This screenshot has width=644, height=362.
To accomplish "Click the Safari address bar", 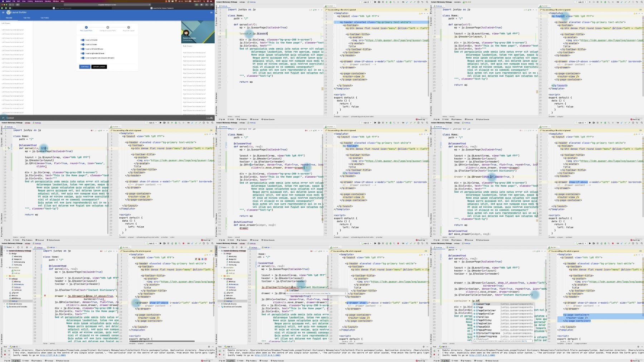I will click(107, 5).
